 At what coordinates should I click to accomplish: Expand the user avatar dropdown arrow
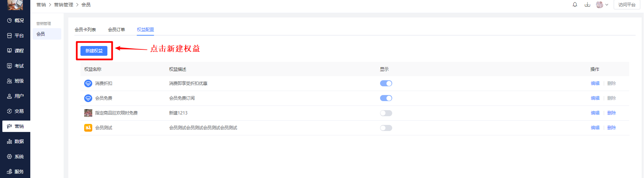tap(607, 5)
